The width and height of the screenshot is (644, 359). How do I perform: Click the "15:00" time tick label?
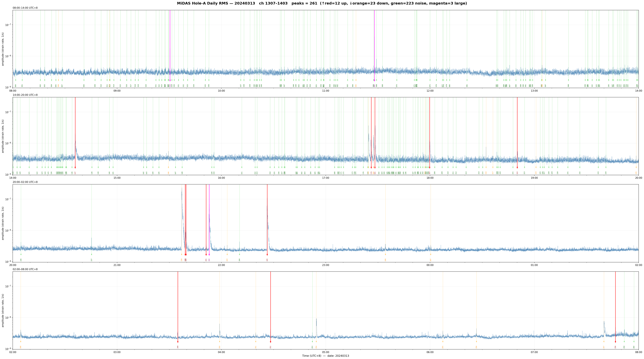coord(117,178)
